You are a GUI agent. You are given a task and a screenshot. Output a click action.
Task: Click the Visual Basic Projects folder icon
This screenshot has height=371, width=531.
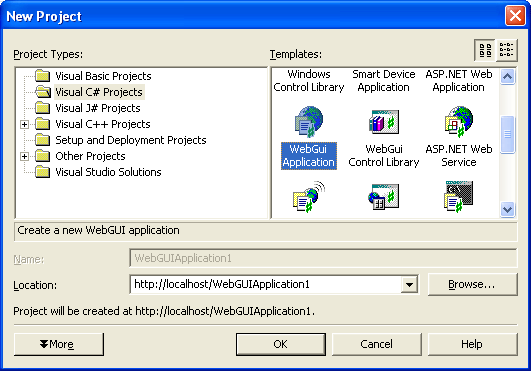point(43,76)
